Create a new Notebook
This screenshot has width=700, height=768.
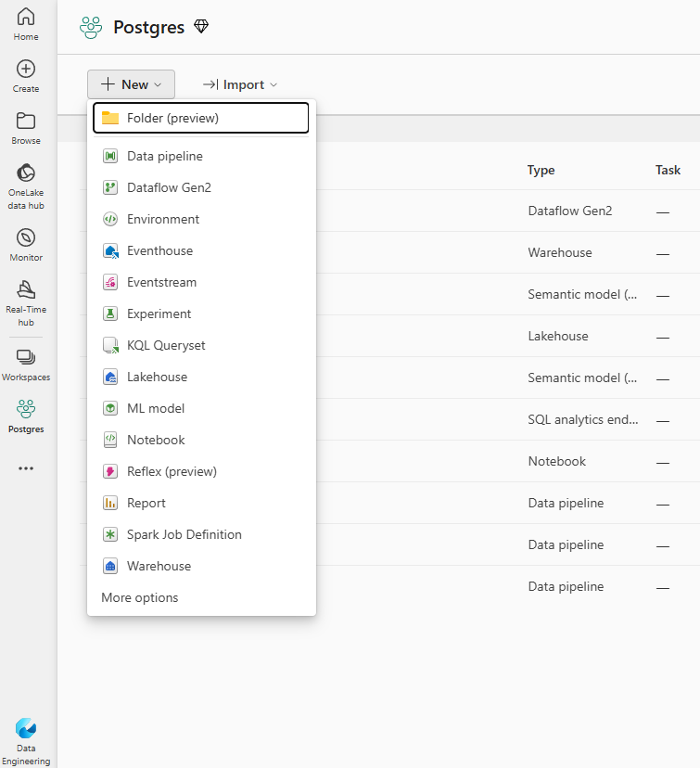point(200,440)
